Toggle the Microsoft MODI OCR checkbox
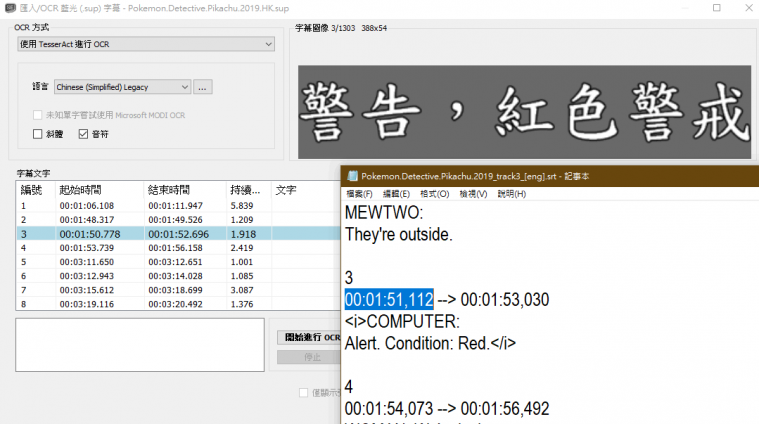Viewport: 759px width, 424px height. tap(37, 115)
